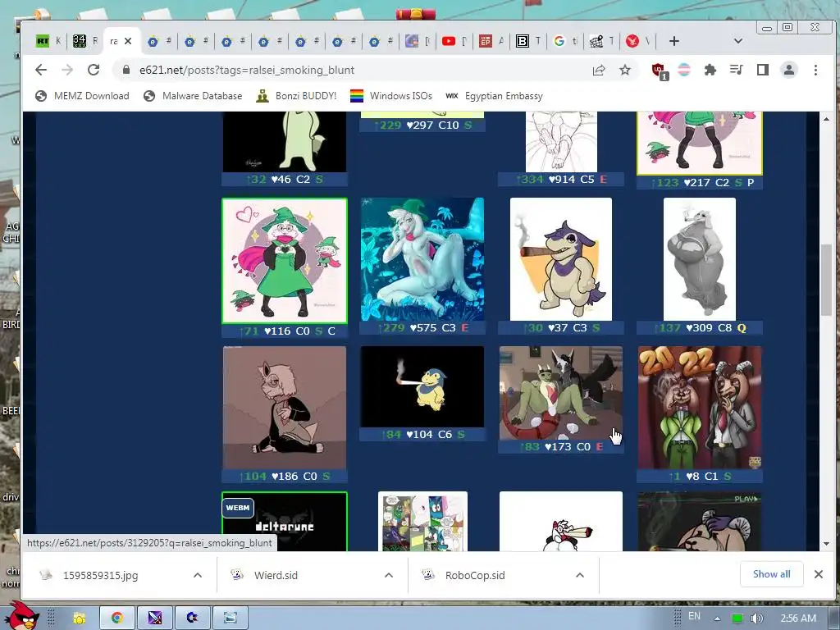Open the Bonzi BUDDY! bookmark
Screen dimensions: 840x630
[x=296, y=96]
